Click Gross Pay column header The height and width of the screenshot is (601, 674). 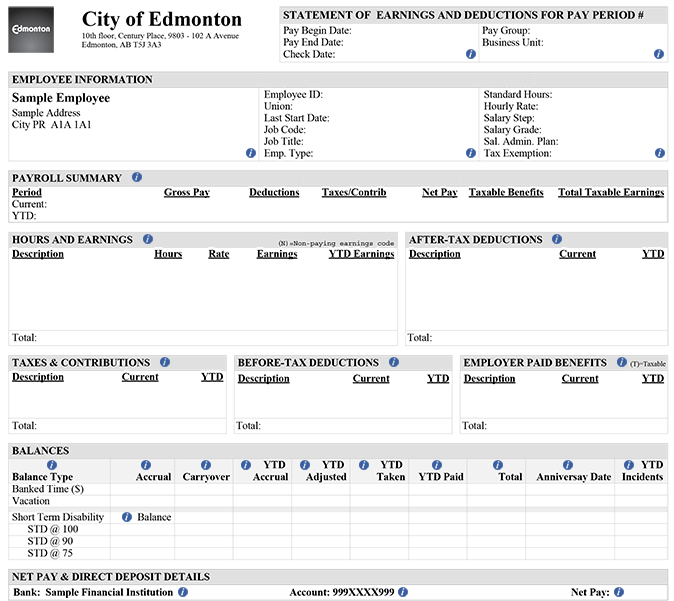187,192
